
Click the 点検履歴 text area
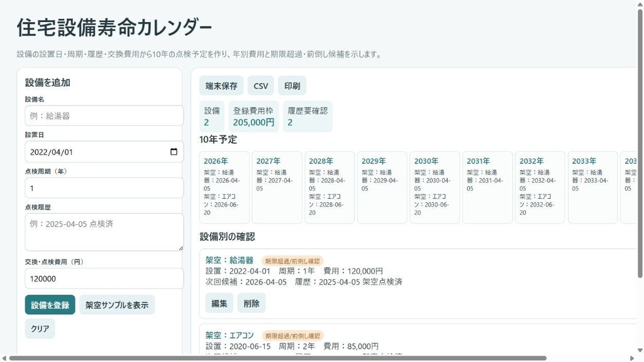pyautogui.click(x=104, y=232)
